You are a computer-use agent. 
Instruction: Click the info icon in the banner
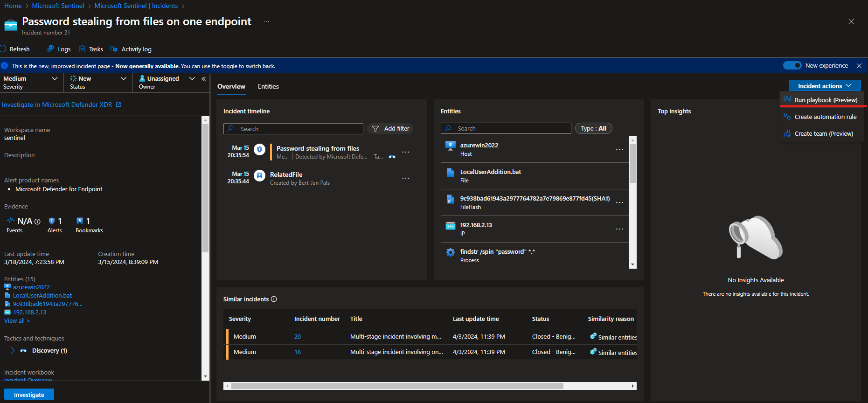tap(4, 66)
